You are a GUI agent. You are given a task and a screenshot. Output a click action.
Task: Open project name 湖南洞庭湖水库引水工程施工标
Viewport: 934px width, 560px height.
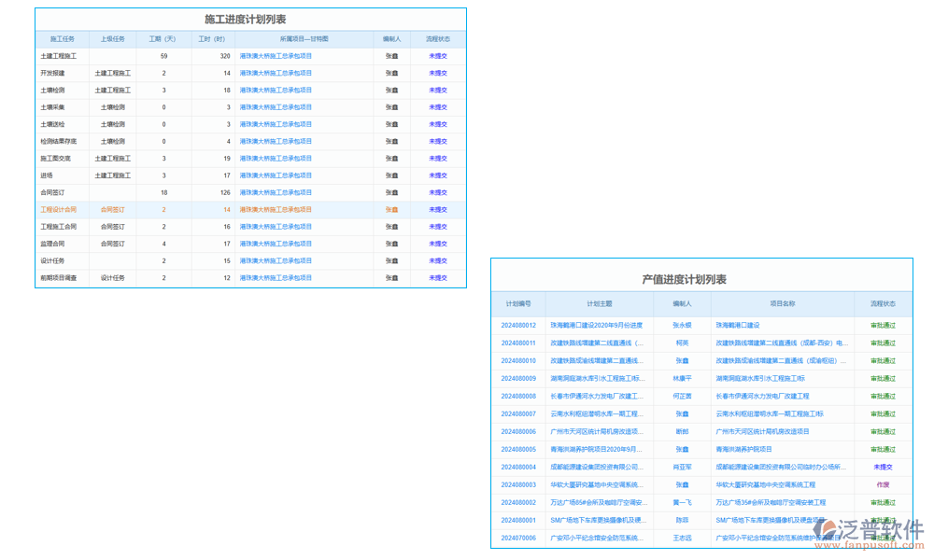[x=760, y=379]
